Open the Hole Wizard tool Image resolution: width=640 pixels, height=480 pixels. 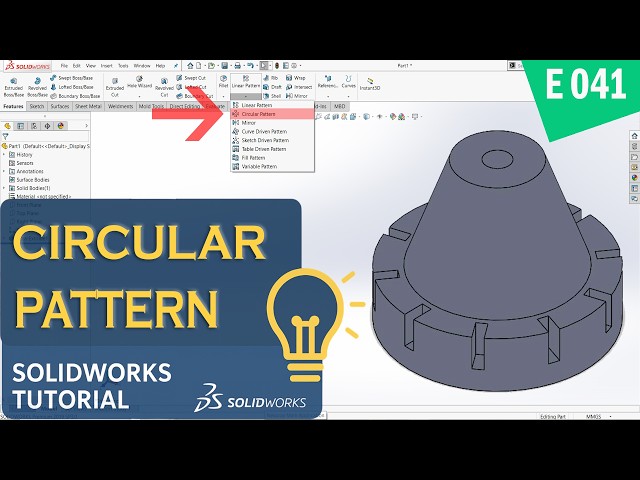click(140, 82)
